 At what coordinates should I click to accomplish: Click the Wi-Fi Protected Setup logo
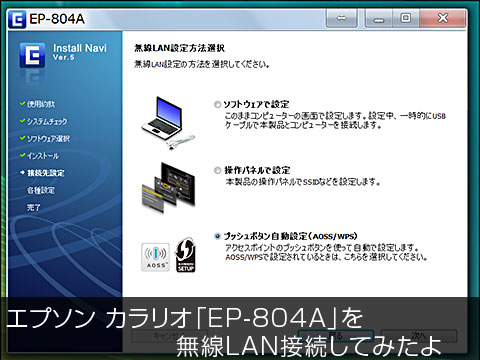click(x=185, y=255)
